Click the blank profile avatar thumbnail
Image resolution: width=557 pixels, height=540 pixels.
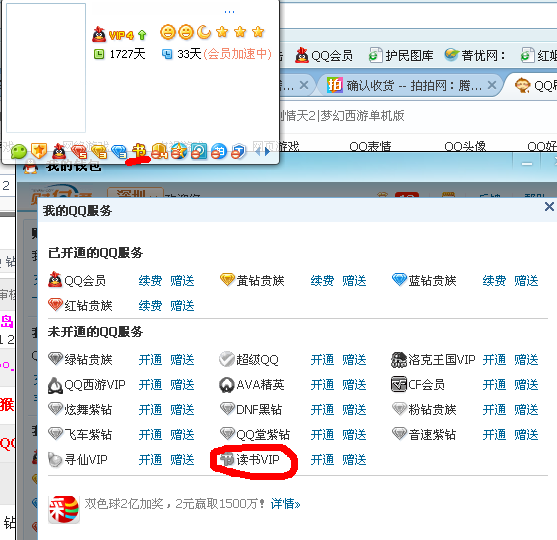point(46,68)
